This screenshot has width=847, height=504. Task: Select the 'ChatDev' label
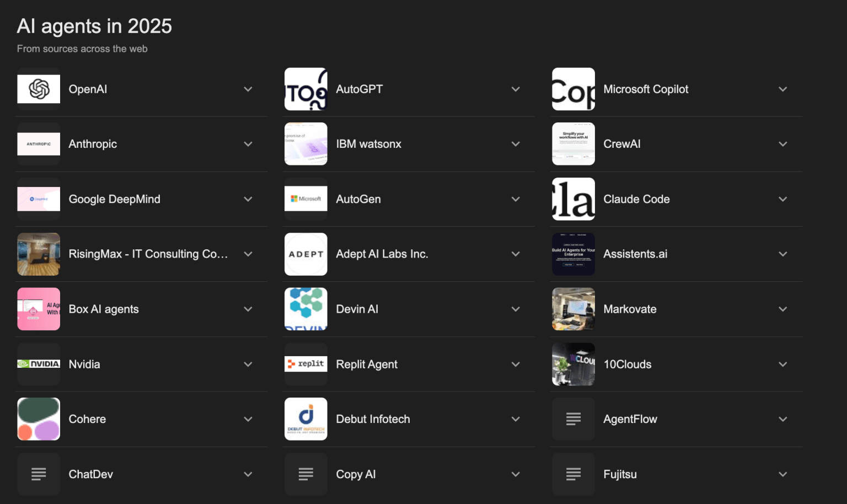click(x=90, y=474)
